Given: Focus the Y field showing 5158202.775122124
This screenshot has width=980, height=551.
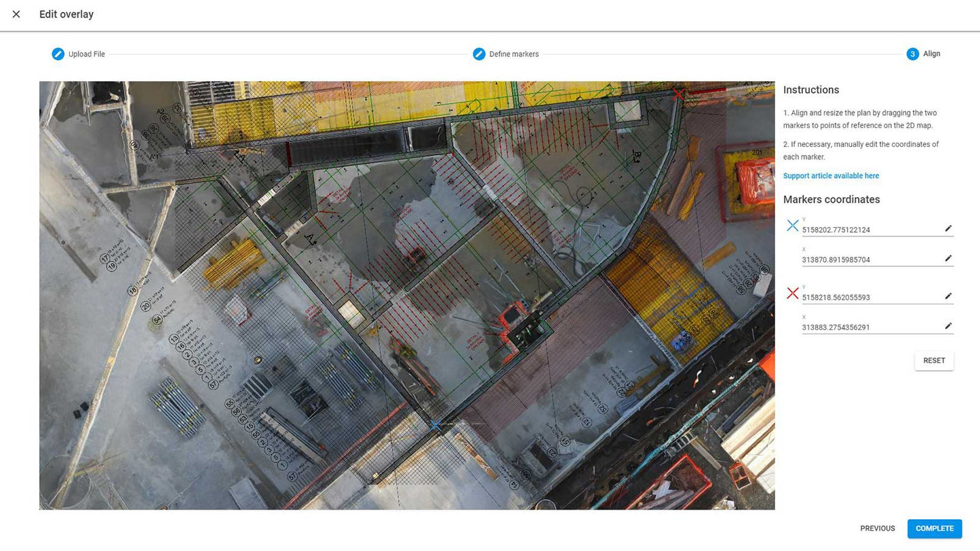Looking at the screenshot, I should pyautogui.click(x=869, y=230).
